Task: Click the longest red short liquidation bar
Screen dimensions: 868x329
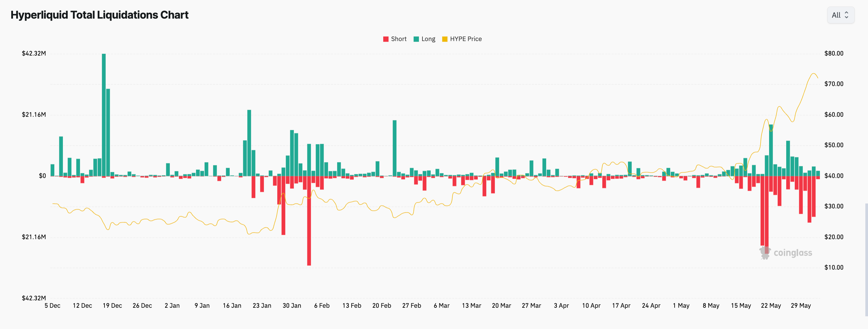Action: point(309,221)
